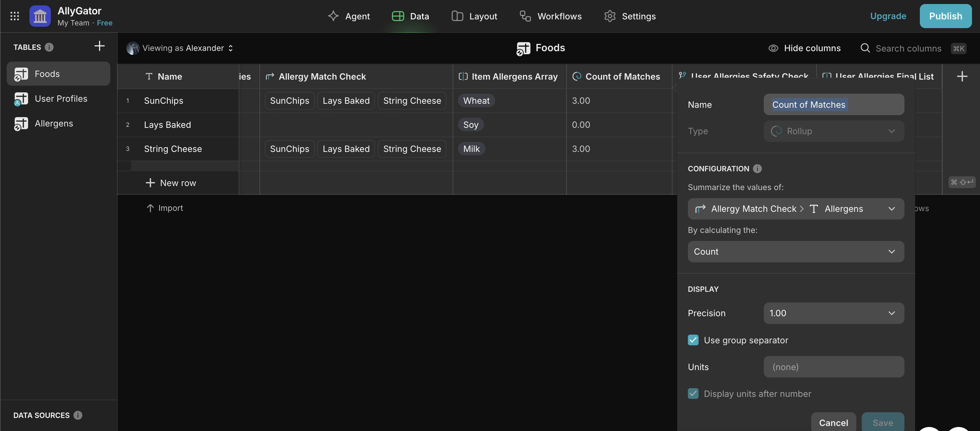Click the Cancel button
This screenshot has height=431, width=980.
[833, 423]
